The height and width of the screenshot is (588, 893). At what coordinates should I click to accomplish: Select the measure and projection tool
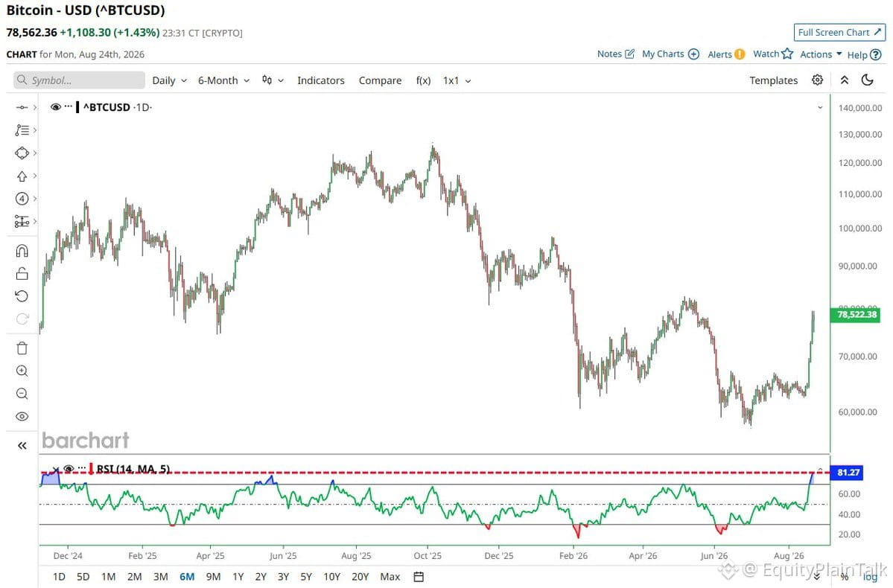[22, 221]
